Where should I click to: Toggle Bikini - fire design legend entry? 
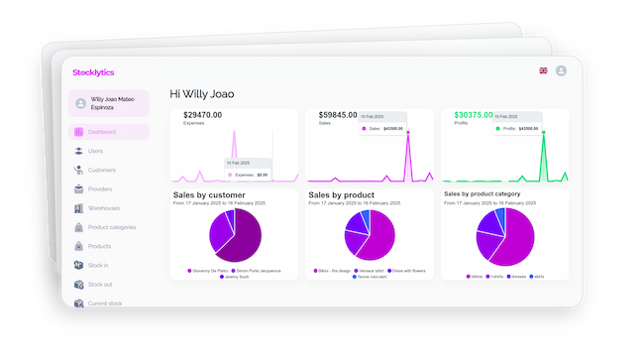[x=332, y=271]
